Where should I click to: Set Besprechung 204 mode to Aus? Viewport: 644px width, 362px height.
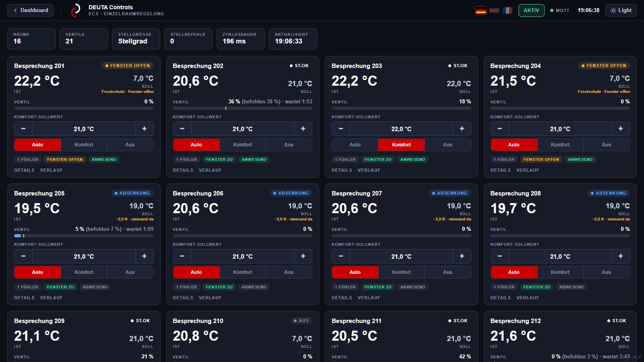tap(607, 145)
